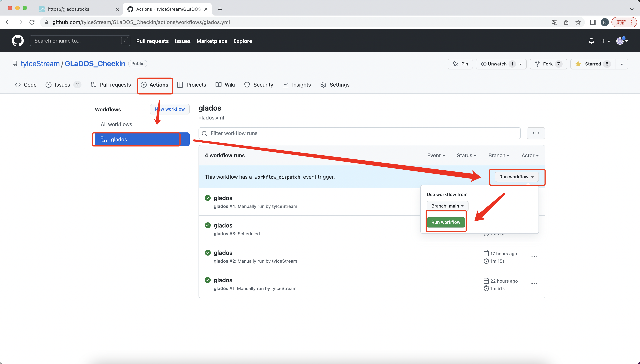
Task: Expand the Actor filter dropdown
Action: [x=530, y=156]
